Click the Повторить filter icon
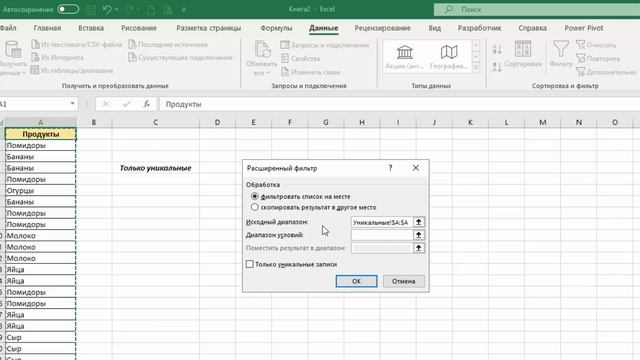 tap(580, 58)
